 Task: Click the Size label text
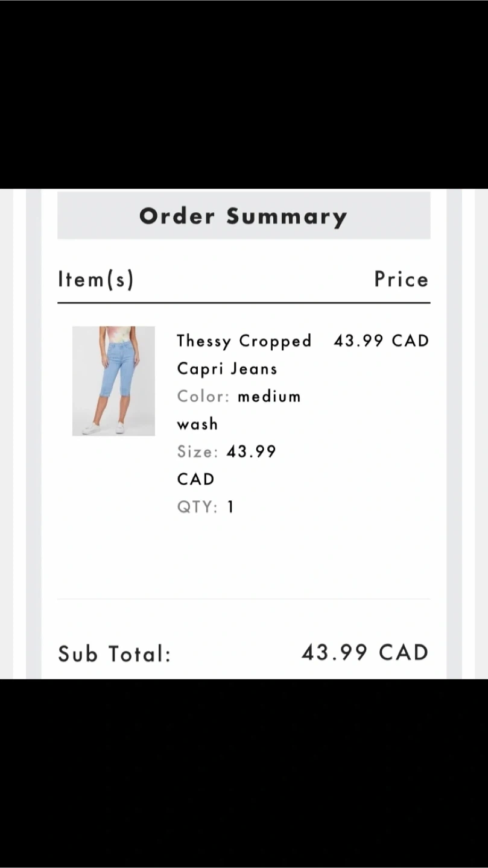point(197,452)
